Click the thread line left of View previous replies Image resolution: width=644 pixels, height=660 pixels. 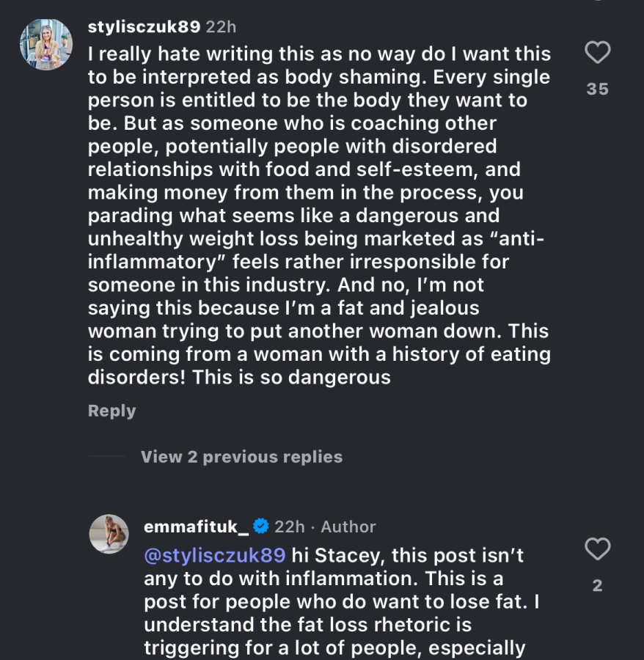[x=107, y=456]
